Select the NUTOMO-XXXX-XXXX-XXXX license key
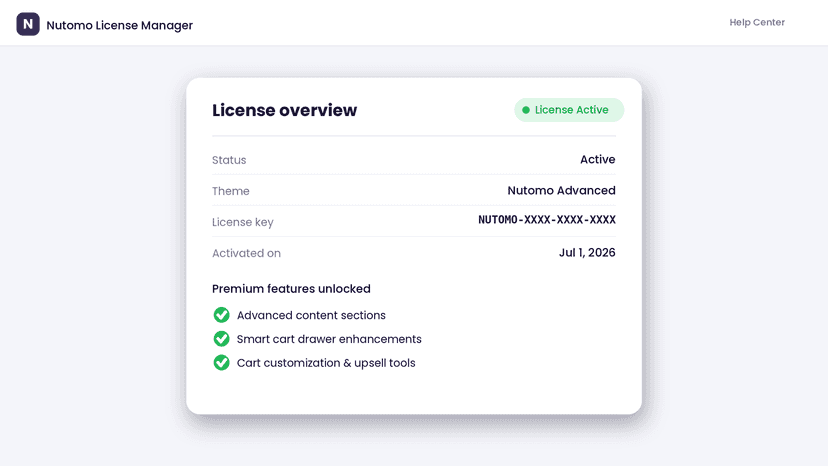 pyautogui.click(x=547, y=220)
